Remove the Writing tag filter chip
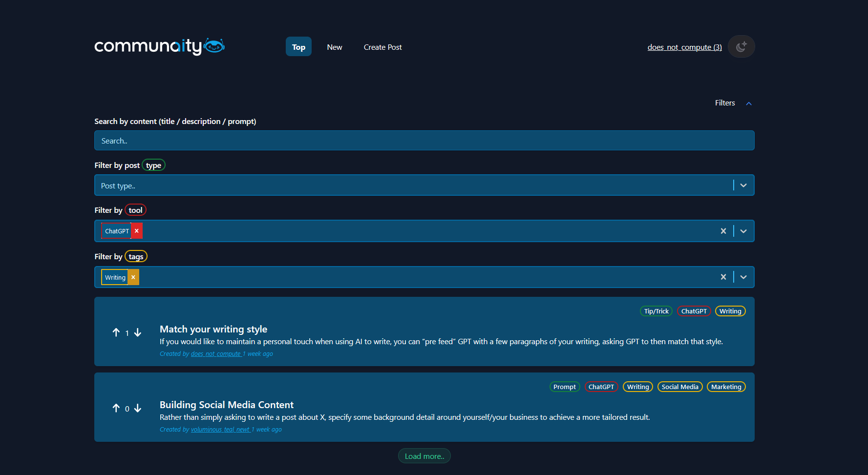Viewport: 868px width, 475px height. tap(133, 277)
